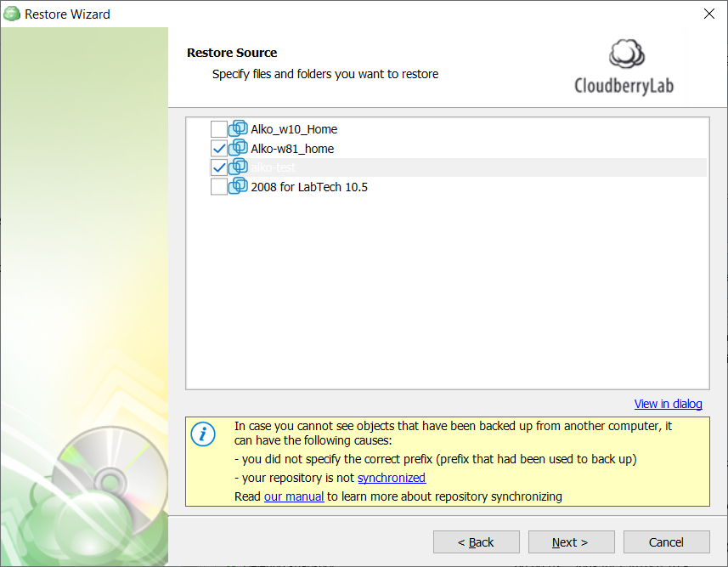Click the Restore Wizard title bar icon
Screen dimensions: 728x567
[x=12, y=14]
